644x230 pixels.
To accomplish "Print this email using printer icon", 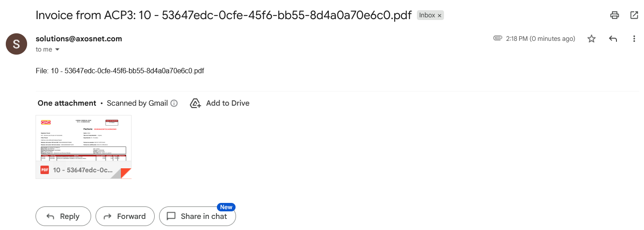I will pyautogui.click(x=615, y=15).
